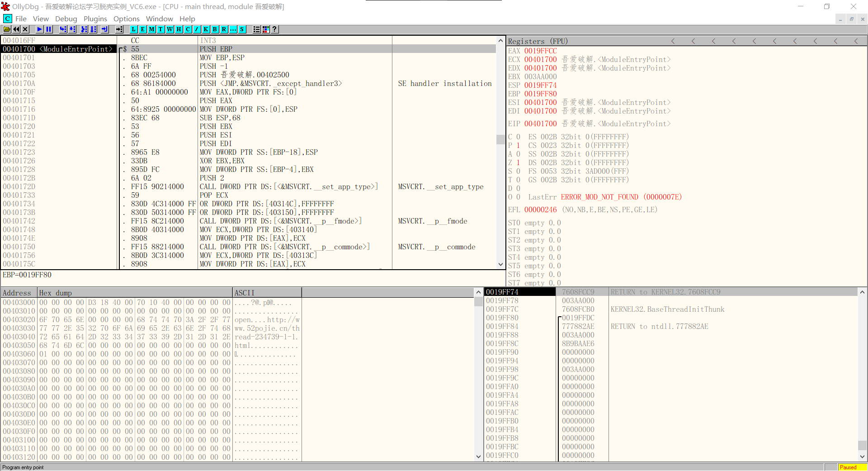This screenshot has width=868, height=471.
Task: Show Executable modules with E button
Action: [142, 29]
